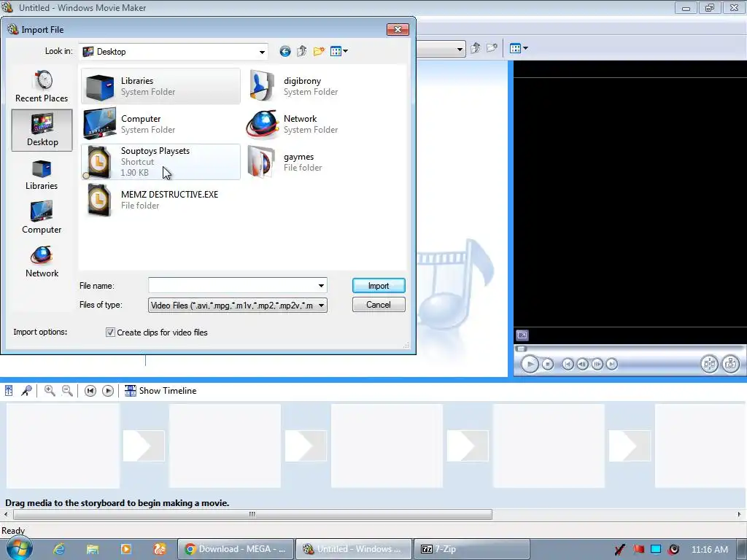Cancel the Import File dialog
This screenshot has height=560, width=747.
[379, 305]
